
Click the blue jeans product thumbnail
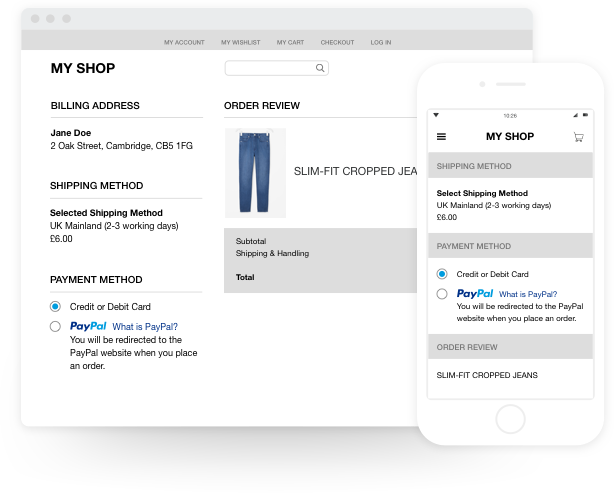point(255,172)
